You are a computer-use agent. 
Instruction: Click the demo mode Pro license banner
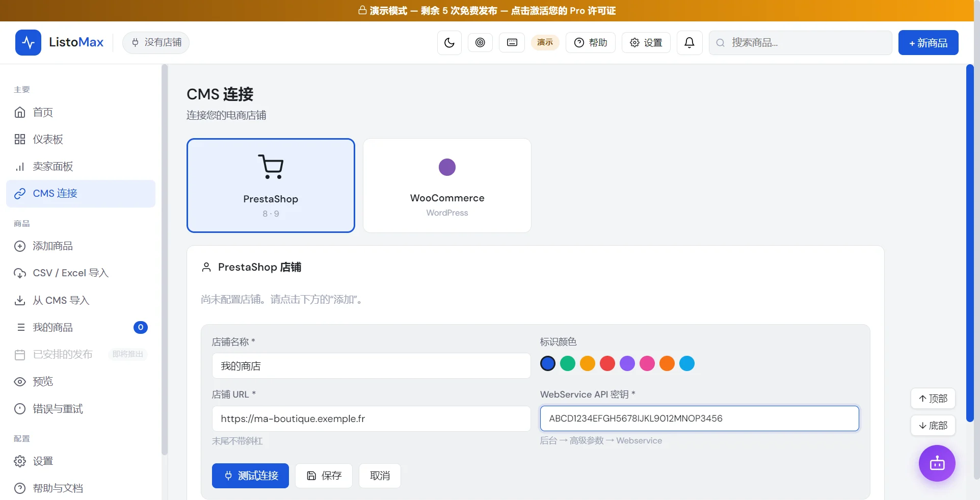[487, 11]
